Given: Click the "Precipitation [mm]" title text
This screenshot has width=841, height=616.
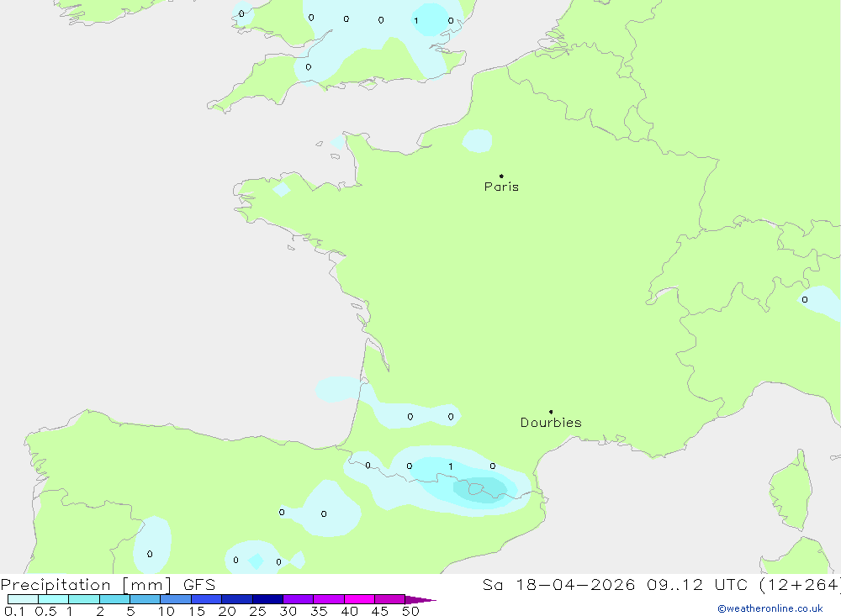Looking at the screenshot, I should coord(86,585).
